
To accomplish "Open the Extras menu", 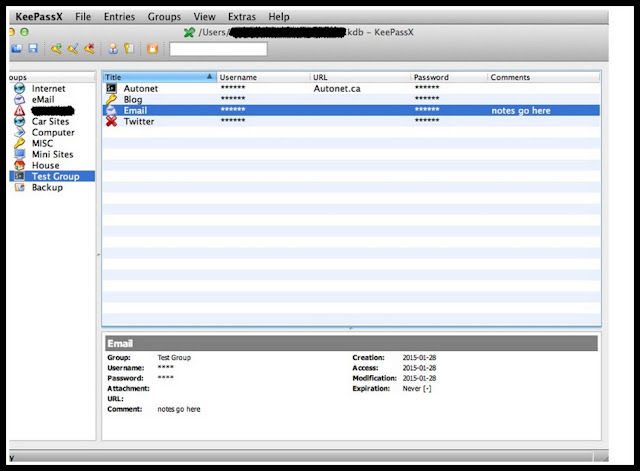I will (x=242, y=17).
